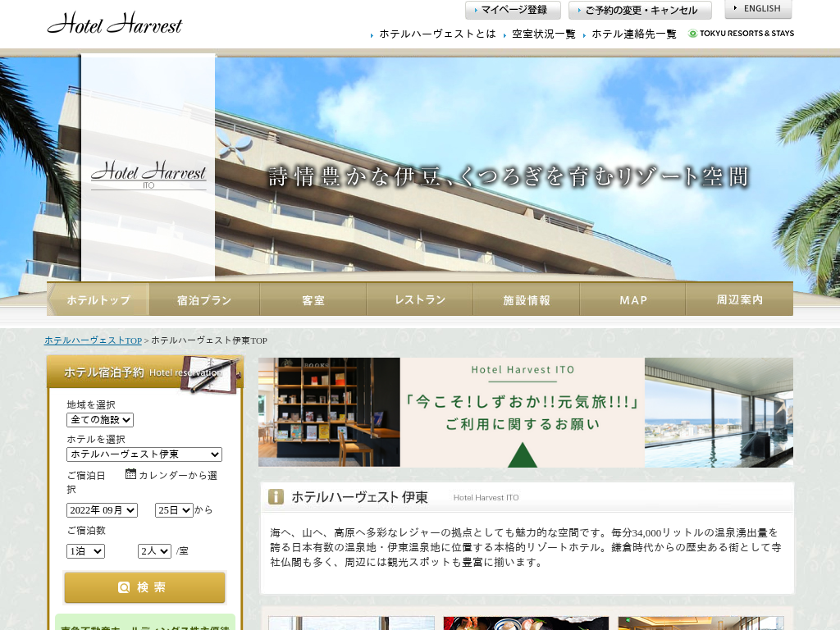
Task: Open the レストラン navigation tab
Action: [420, 300]
